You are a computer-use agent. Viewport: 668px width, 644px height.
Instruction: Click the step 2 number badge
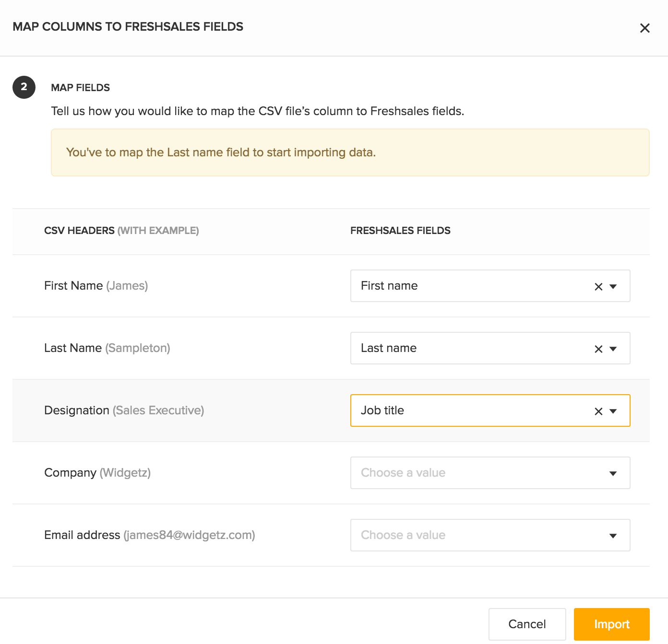pos(24,87)
